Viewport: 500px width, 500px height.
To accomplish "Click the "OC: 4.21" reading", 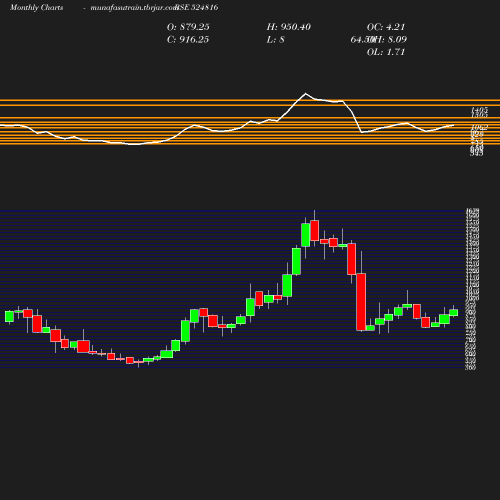I will click(x=386, y=27).
